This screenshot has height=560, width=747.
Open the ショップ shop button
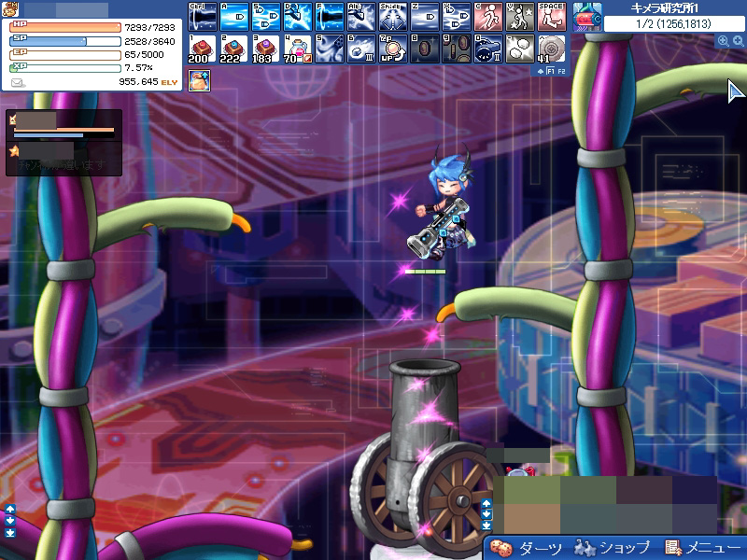point(613,548)
